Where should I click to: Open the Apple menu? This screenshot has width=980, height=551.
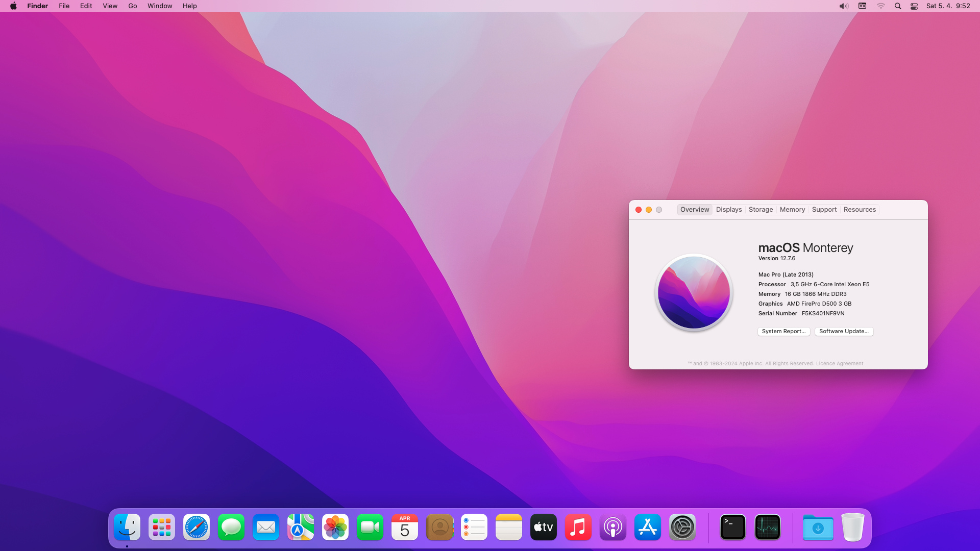[13, 6]
